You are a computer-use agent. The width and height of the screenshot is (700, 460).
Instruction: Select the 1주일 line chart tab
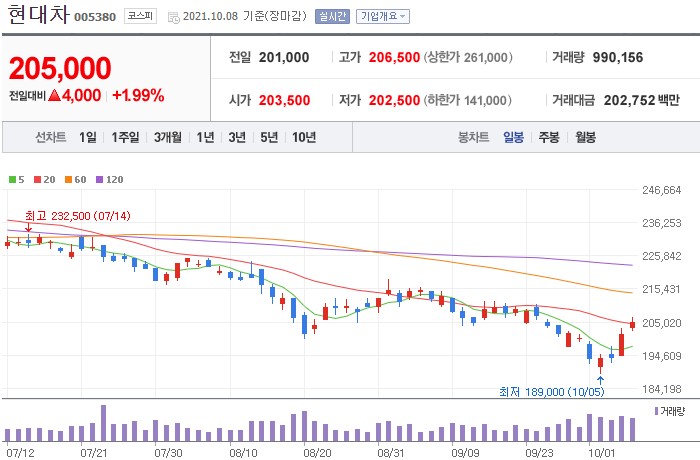point(125,137)
